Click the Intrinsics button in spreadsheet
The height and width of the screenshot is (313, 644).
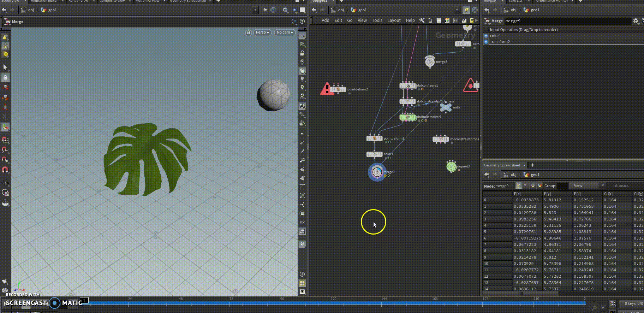[x=620, y=185]
